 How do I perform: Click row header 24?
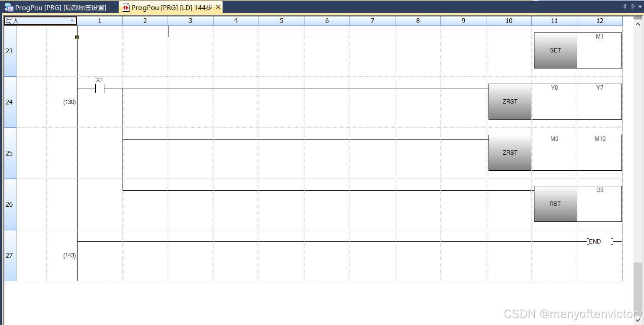click(x=10, y=102)
